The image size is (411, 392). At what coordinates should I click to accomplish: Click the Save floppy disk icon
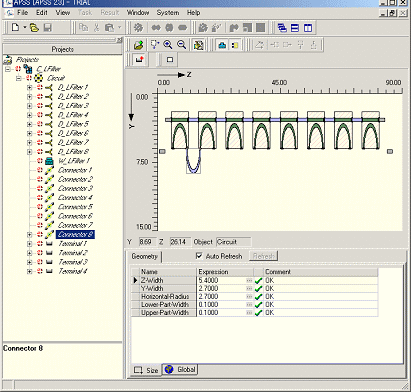pos(48,27)
